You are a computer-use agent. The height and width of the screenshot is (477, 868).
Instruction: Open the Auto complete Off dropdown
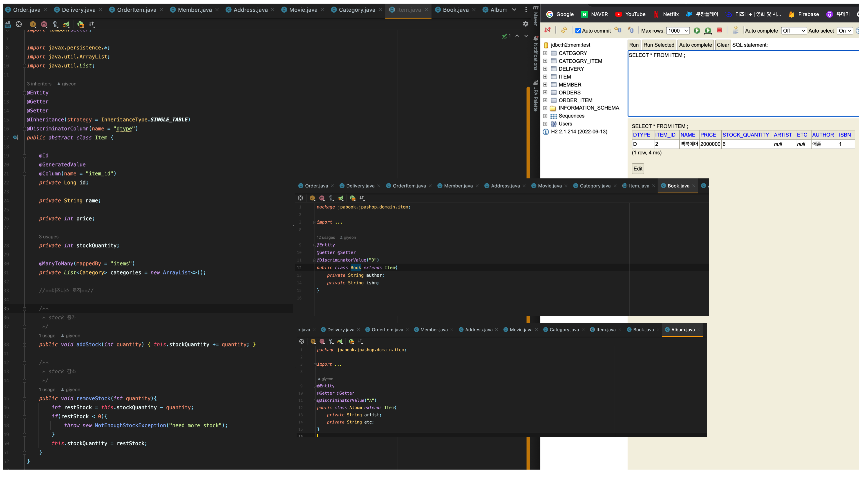[x=794, y=31]
